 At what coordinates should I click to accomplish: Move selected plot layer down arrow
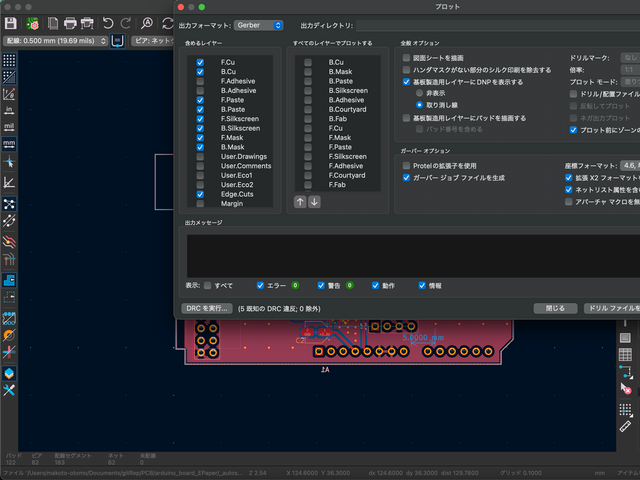314,201
